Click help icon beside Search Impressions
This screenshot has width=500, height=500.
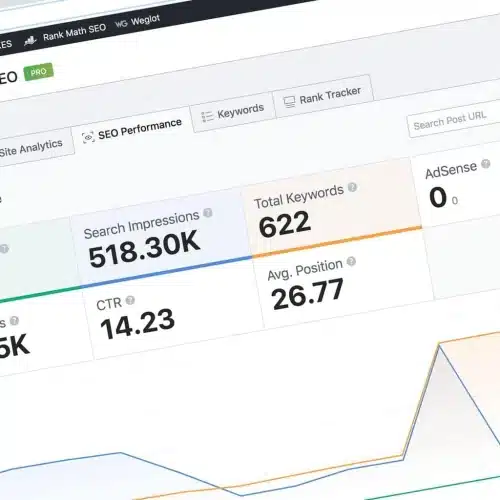point(208,212)
